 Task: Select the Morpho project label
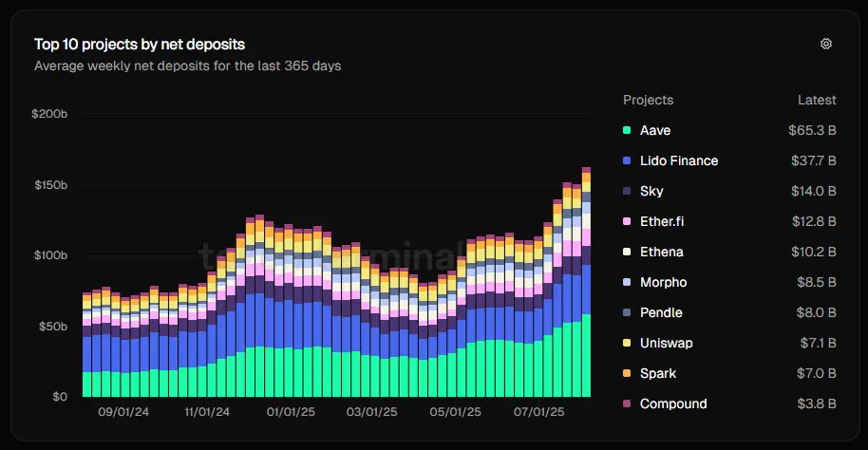pos(663,282)
